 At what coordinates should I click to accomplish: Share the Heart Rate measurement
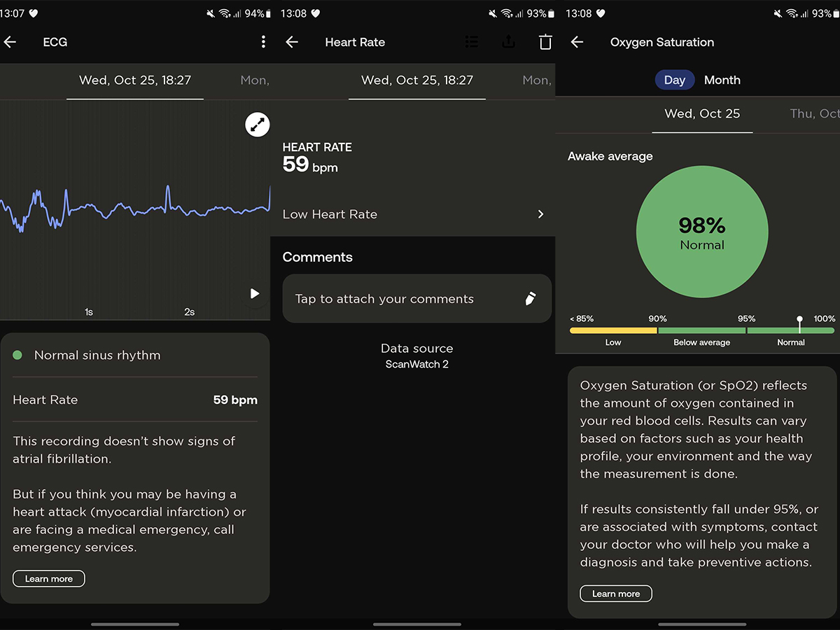[x=509, y=42]
